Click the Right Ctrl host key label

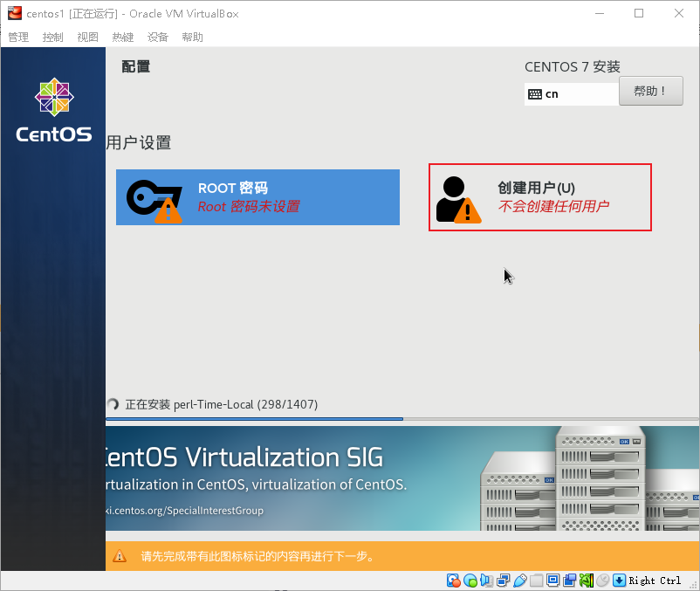pyautogui.click(x=655, y=581)
